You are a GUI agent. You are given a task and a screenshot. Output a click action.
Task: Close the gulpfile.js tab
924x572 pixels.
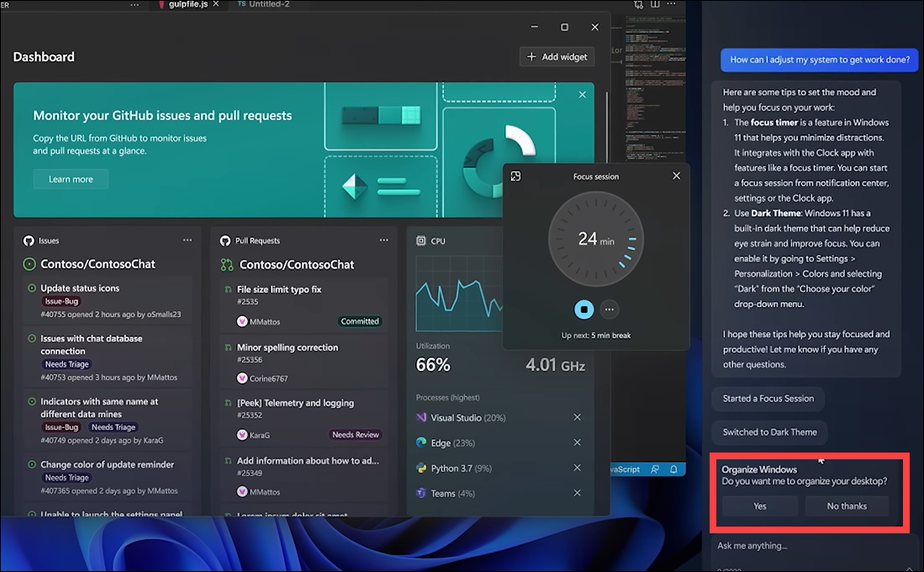216,4
